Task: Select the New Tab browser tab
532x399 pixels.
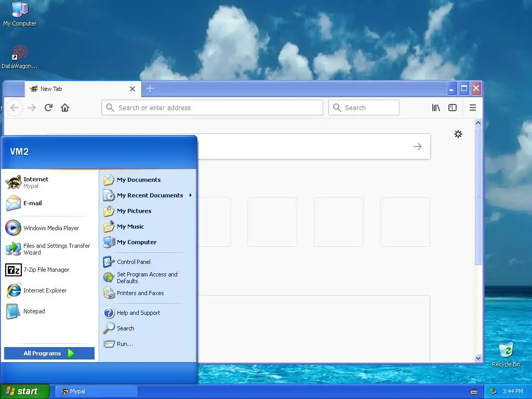Action: 83,89
